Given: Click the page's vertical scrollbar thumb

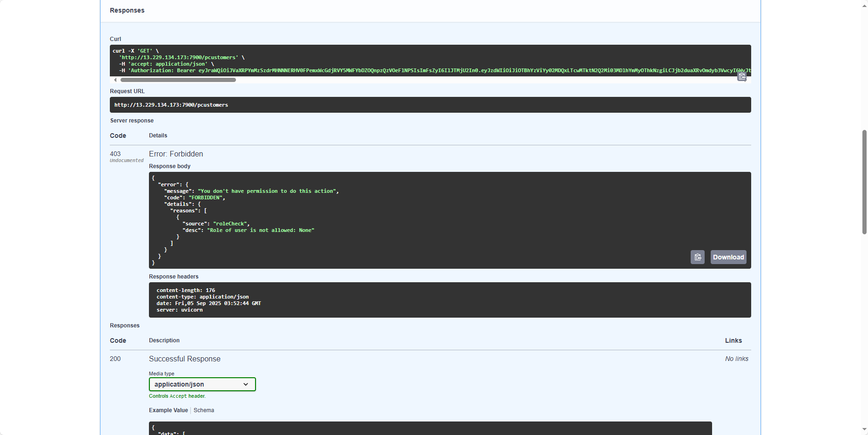Looking at the screenshot, I should [864, 182].
